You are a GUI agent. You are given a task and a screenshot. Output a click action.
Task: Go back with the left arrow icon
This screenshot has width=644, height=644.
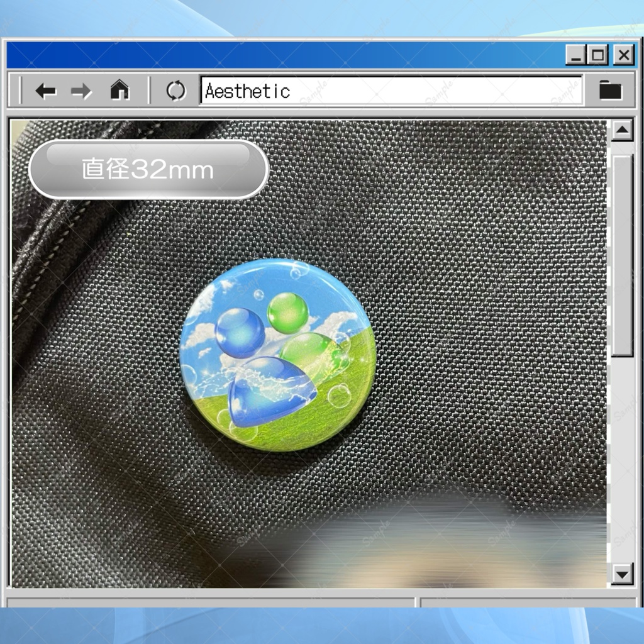pos(45,91)
